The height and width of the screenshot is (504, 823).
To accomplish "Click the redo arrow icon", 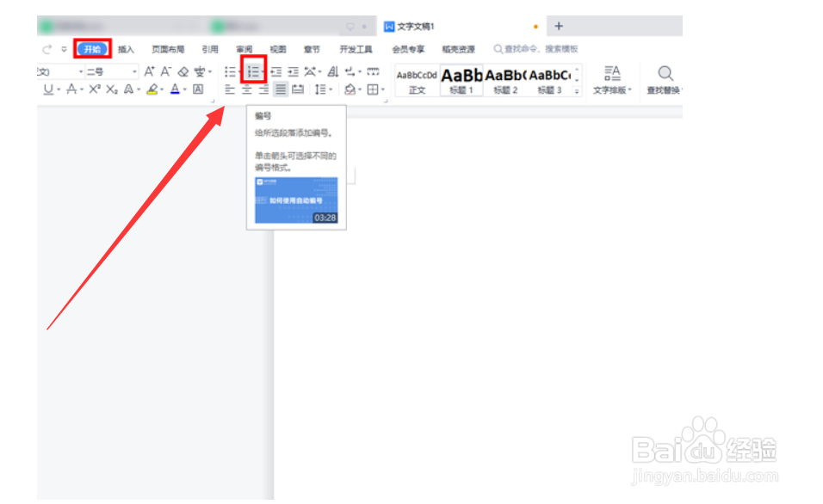I will [x=46, y=49].
